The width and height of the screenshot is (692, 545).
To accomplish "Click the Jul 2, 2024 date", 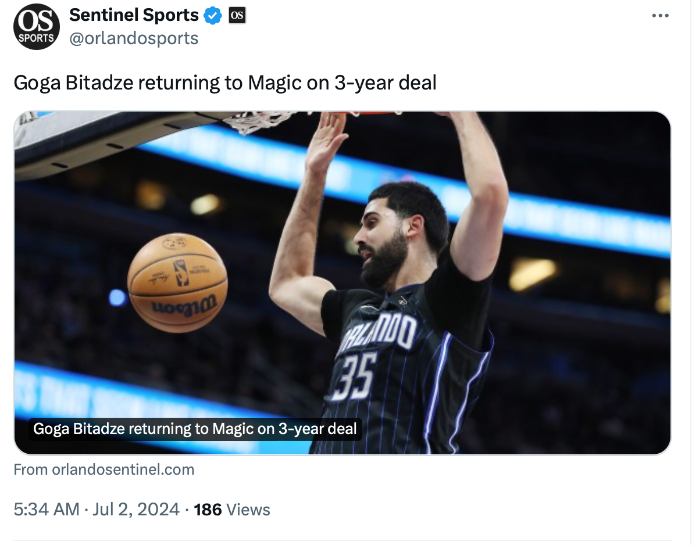I will click(x=135, y=509).
